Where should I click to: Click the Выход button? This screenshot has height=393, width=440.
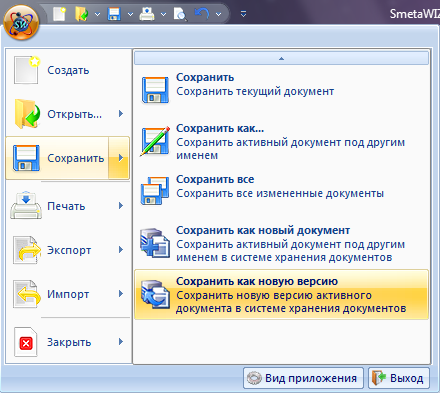point(399,378)
